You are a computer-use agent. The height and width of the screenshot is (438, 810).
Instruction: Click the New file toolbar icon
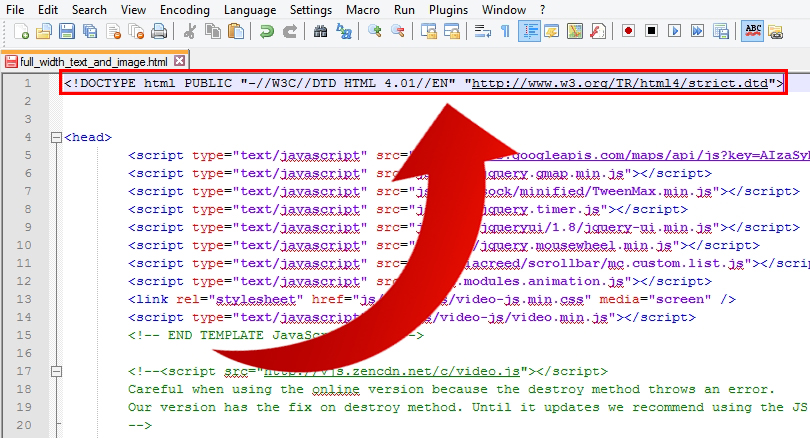point(22,32)
